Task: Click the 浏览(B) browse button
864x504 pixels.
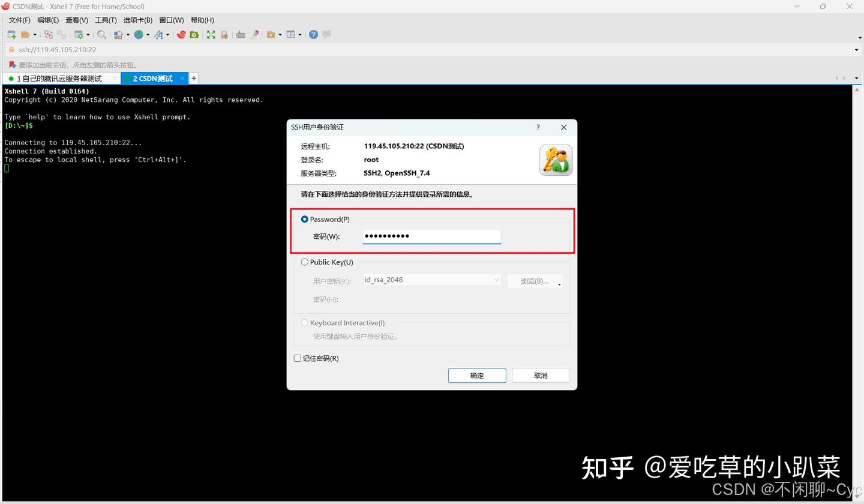Action: [533, 281]
